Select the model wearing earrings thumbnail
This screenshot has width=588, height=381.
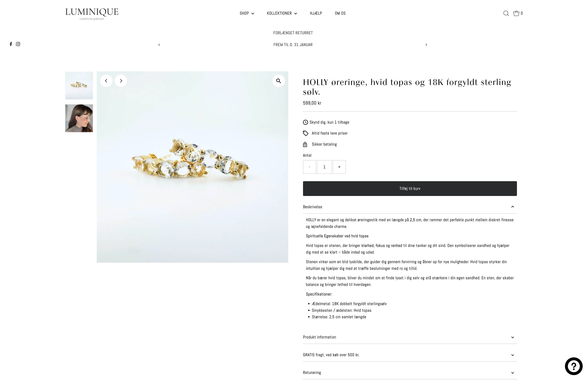[x=79, y=118]
